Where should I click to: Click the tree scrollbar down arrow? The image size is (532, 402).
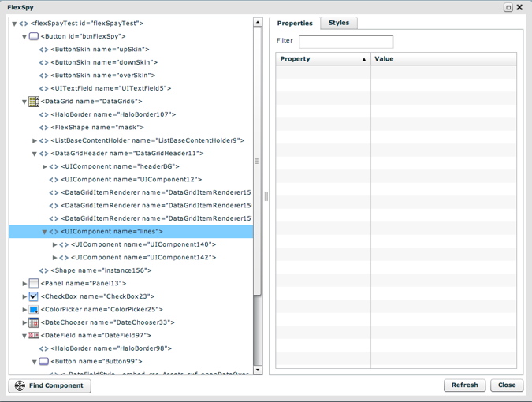(x=258, y=370)
